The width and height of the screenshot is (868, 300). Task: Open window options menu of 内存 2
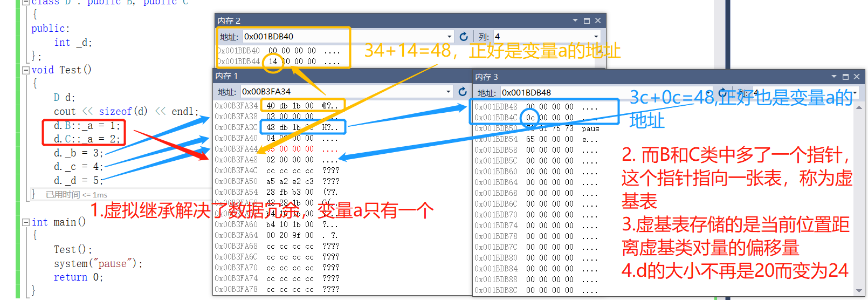[x=575, y=21]
